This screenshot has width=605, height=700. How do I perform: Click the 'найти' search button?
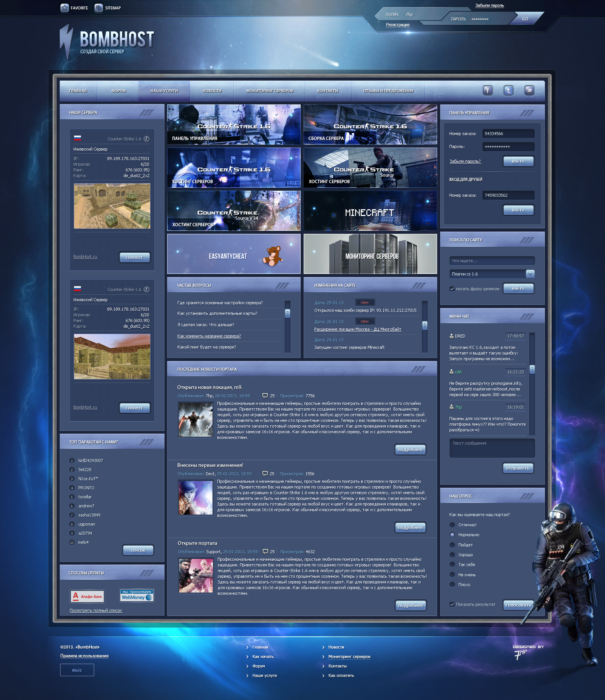tap(518, 288)
